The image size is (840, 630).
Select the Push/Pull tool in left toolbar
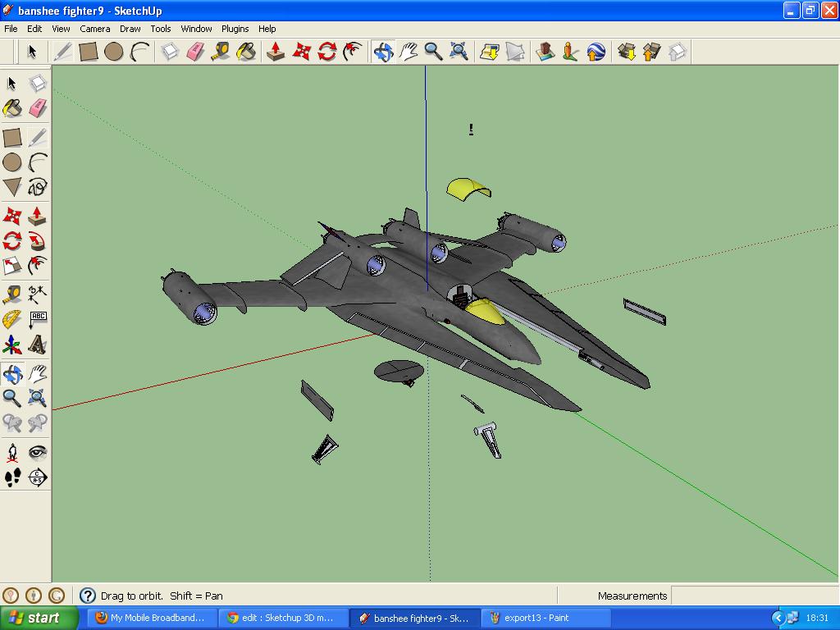37,216
